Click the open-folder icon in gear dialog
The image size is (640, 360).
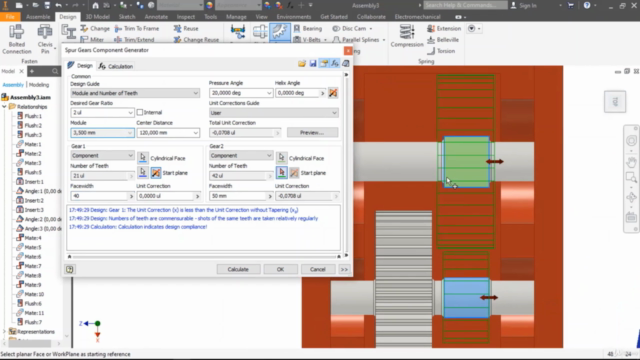(x=302, y=64)
